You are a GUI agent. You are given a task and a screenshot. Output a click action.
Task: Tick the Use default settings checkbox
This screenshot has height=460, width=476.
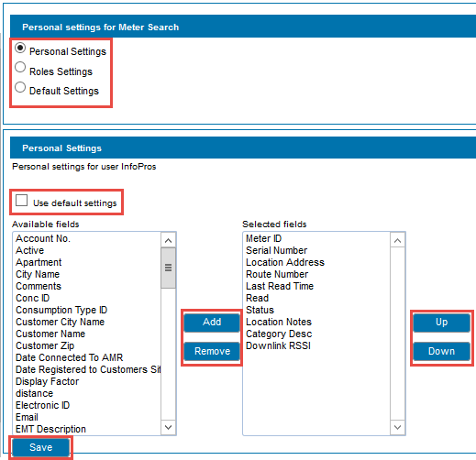click(21, 201)
